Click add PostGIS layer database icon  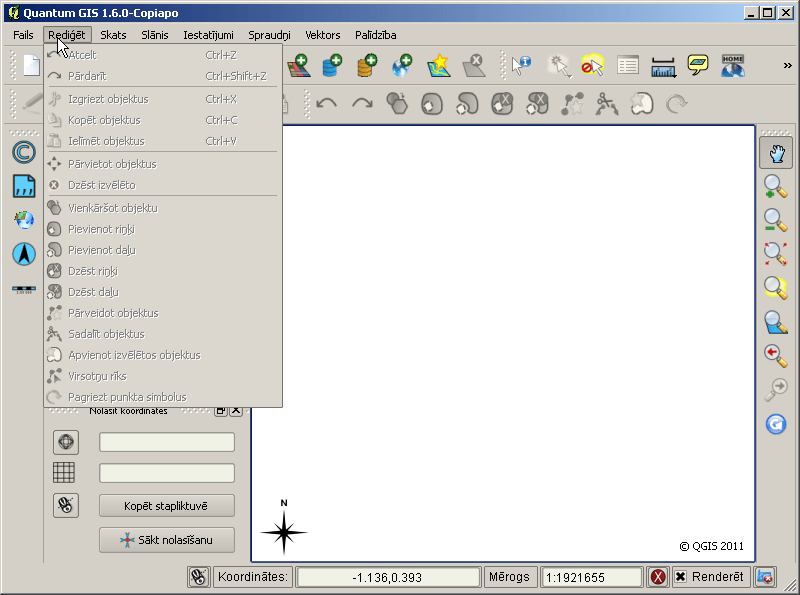tap(332, 66)
